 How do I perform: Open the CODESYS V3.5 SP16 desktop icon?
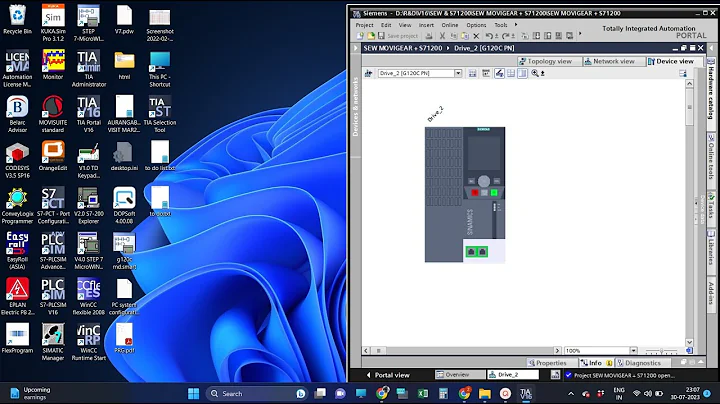coord(17,160)
